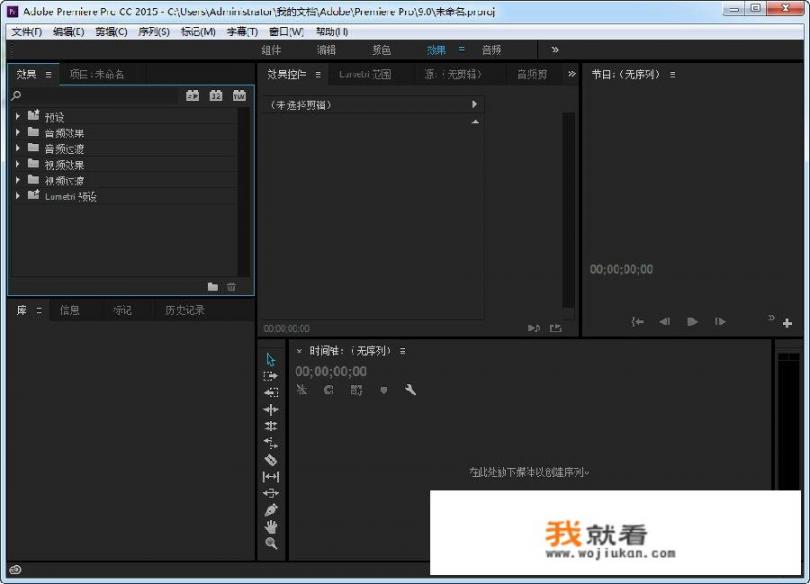810x584 pixels.
Task: Click the Creative Cloud icon in status bar
Action: point(15,570)
